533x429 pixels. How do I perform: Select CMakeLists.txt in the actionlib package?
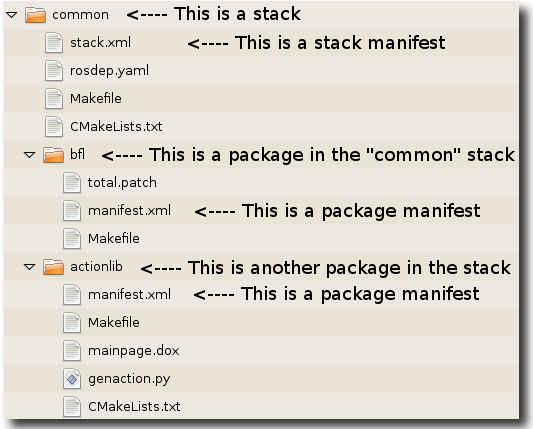point(134,407)
